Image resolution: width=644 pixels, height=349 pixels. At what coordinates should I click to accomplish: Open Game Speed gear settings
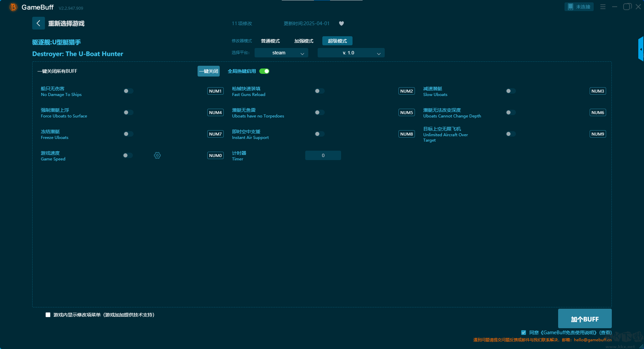pyautogui.click(x=157, y=155)
